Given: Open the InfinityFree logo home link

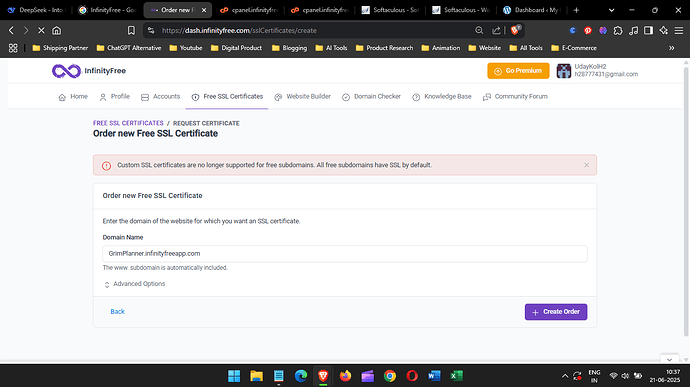Looking at the screenshot, I should (x=89, y=71).
